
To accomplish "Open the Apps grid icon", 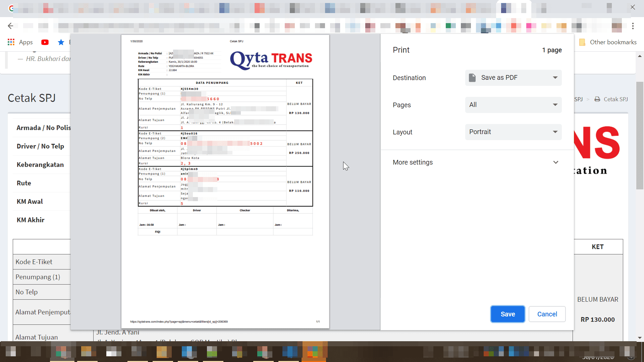I will 11,42.
